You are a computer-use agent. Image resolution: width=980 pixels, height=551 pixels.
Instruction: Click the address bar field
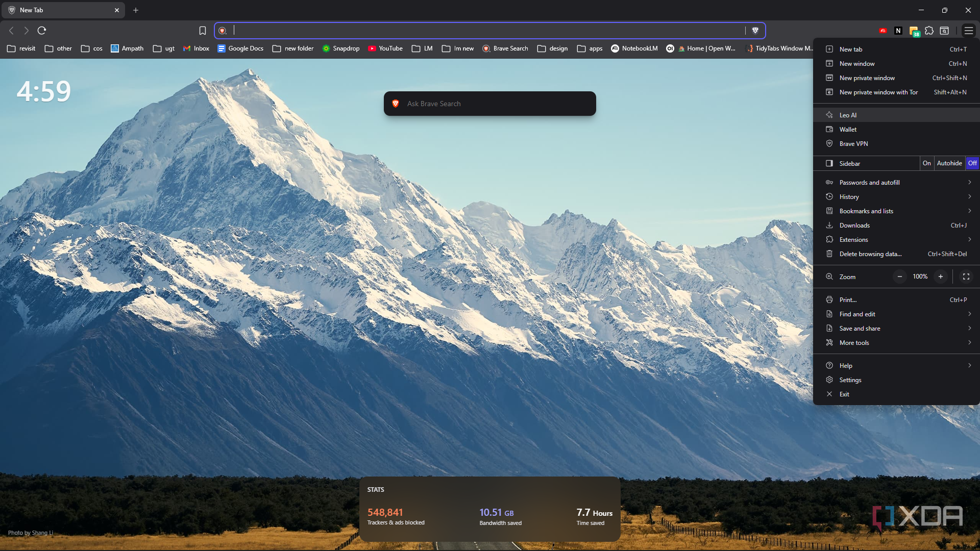pyautogui.click(x=489, y=31)
